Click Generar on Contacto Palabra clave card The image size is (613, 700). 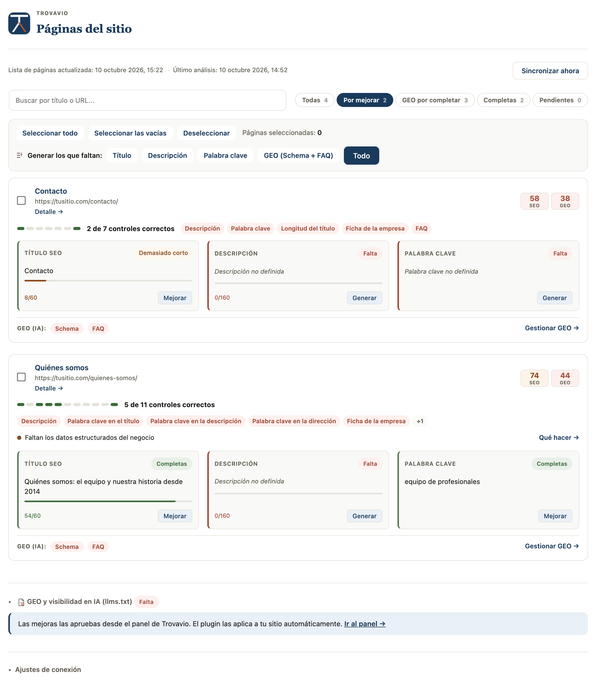555,298
